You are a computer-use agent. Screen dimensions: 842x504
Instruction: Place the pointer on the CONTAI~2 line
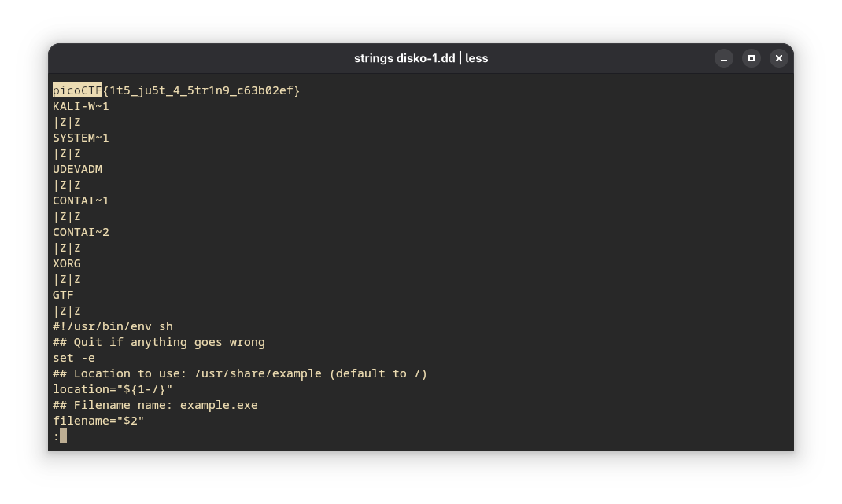point(81,232)
